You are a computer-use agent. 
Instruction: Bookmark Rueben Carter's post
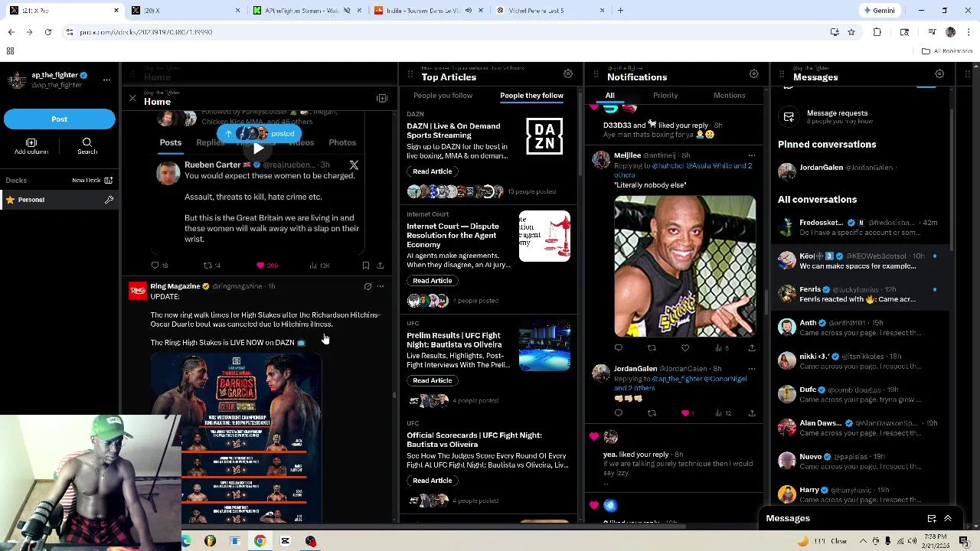(366, 266)
